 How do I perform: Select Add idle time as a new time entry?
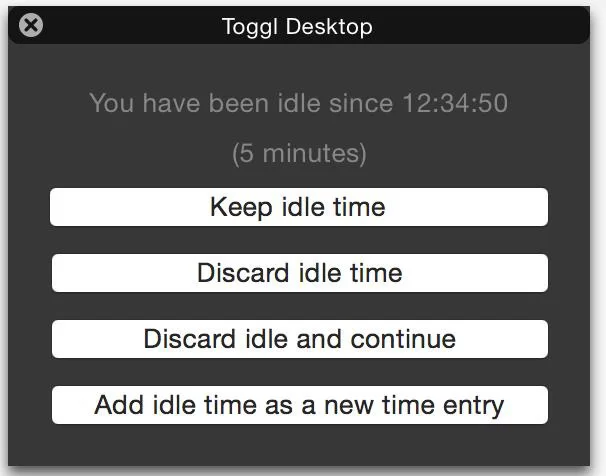[x=299, y=405]
